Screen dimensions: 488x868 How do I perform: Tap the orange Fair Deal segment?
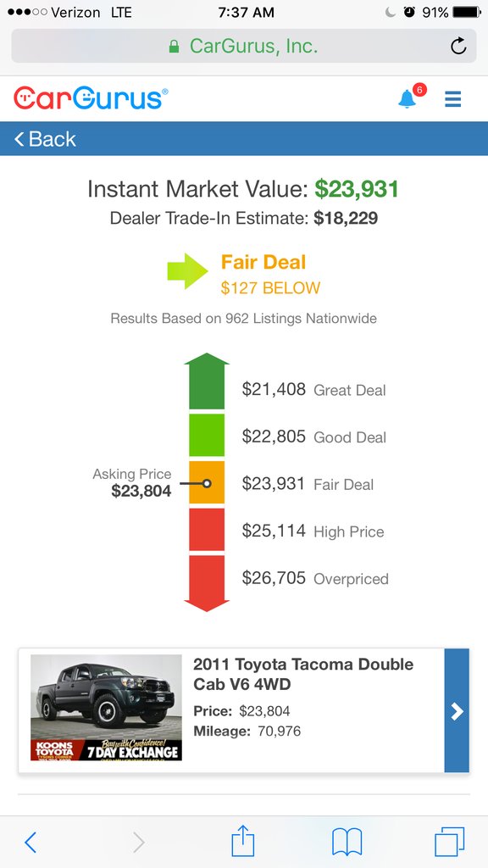[207, 482]
